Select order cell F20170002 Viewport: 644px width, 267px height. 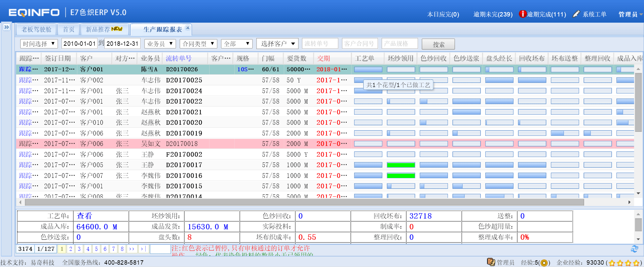click(184, 154)
